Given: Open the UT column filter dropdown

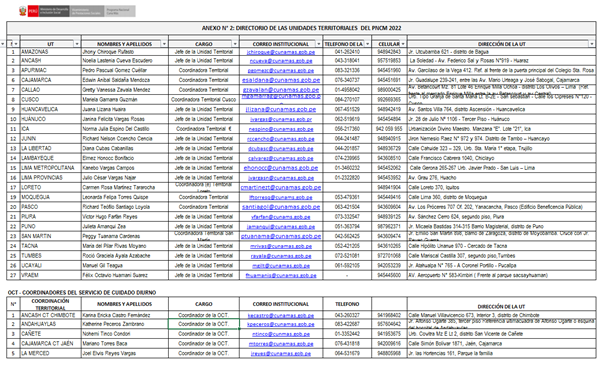Looking at the screenshot, I should [77, 44].
